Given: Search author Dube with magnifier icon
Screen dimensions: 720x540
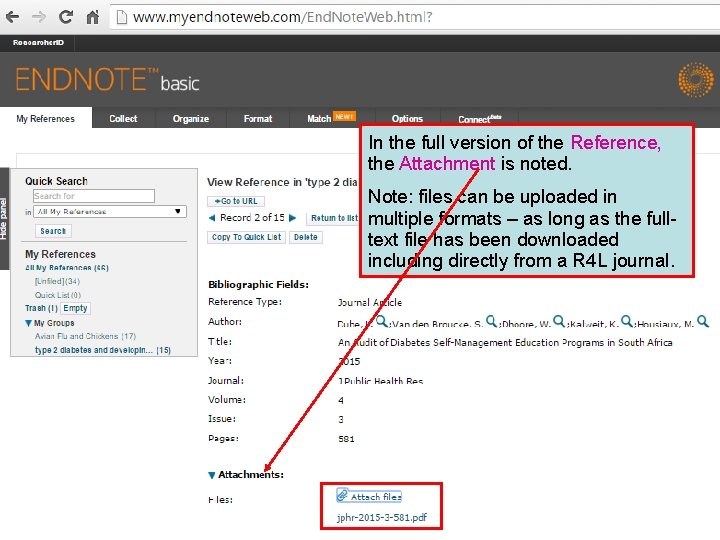Looking at the screenshot, I should [x=382, y=321].
